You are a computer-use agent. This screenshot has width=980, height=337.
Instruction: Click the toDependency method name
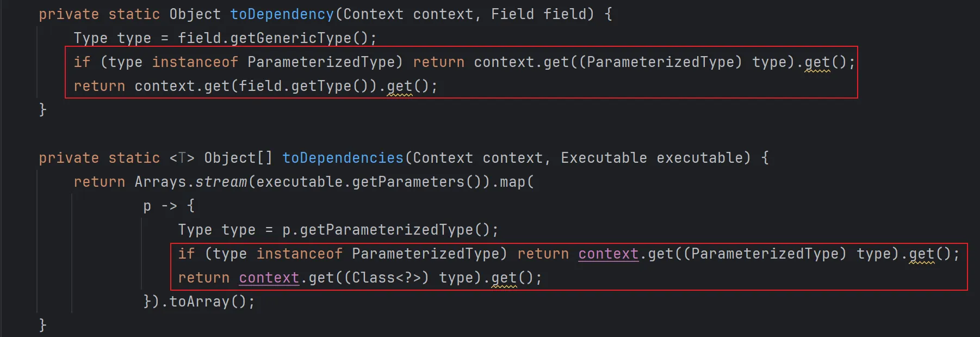coord(282,14)
